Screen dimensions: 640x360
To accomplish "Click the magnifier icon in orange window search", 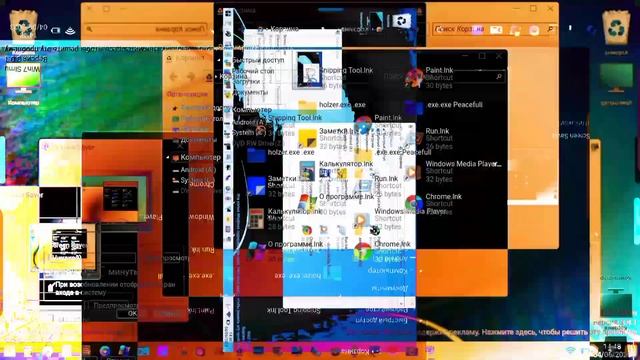I will (551, 29).
